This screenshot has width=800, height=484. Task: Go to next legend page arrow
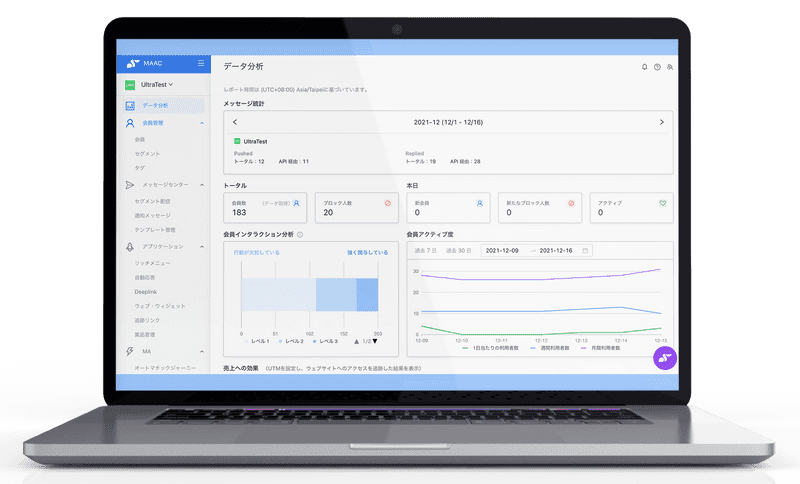tap(375, 341)
